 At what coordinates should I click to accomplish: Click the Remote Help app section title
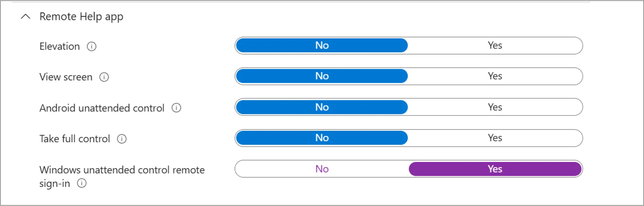pos(81,16)
